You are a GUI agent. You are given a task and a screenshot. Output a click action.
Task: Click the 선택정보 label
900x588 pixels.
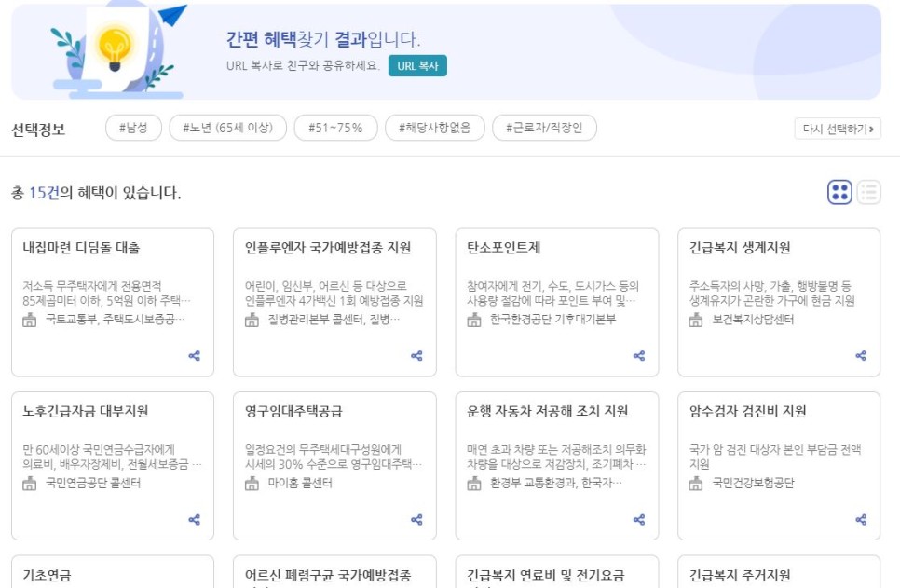click(38, 130)
